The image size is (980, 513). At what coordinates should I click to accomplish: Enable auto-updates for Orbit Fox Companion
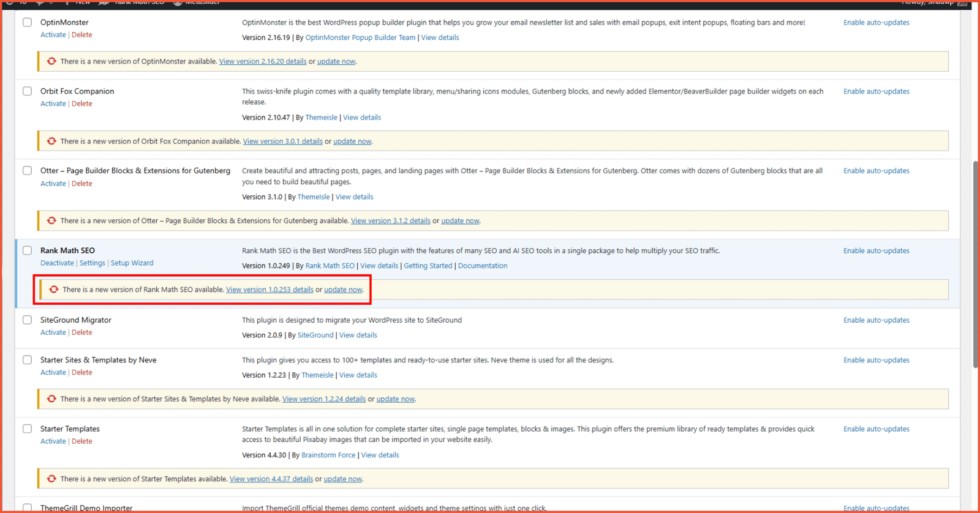[x=876, y=92]
